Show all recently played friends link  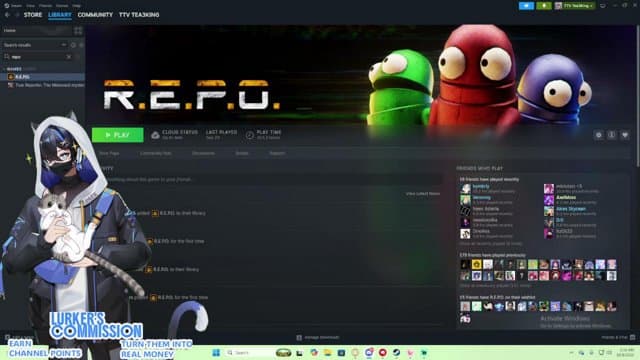(491, 244)
